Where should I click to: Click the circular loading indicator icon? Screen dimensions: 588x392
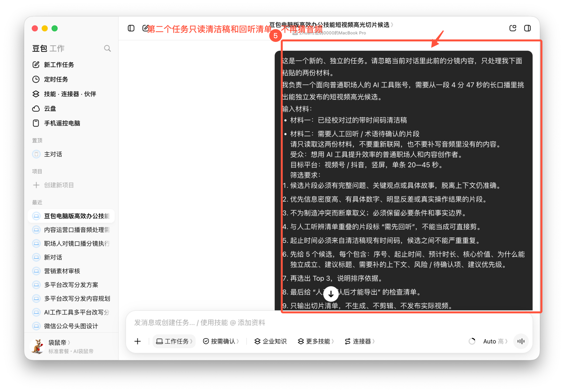[472, 341]
